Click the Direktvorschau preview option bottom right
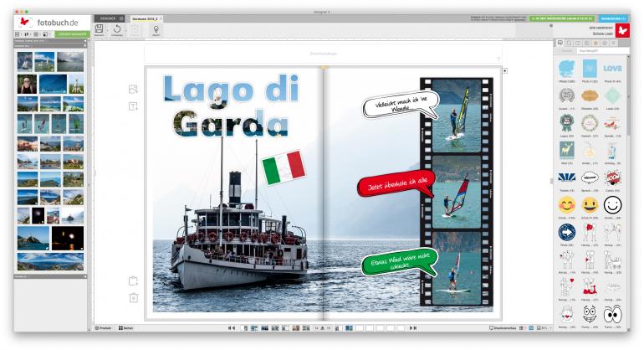The width and height of the screenshot is (644, 350). point(503,327)
